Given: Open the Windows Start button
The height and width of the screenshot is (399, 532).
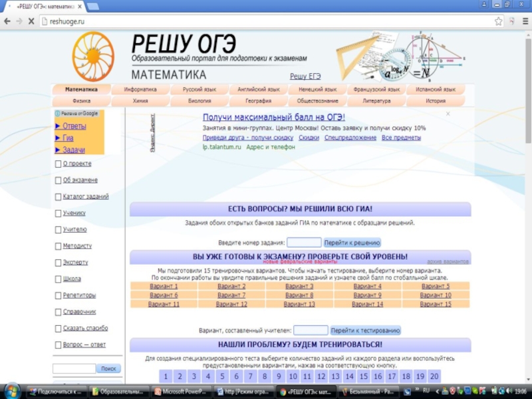Looking at the screenshot, I should tap(13, 392).
